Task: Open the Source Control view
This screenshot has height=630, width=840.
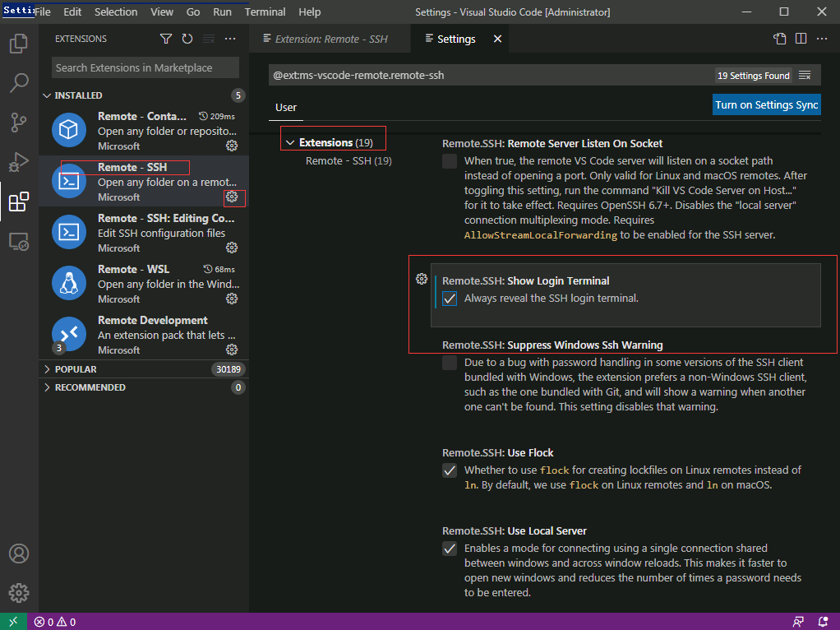Action: 19,123
